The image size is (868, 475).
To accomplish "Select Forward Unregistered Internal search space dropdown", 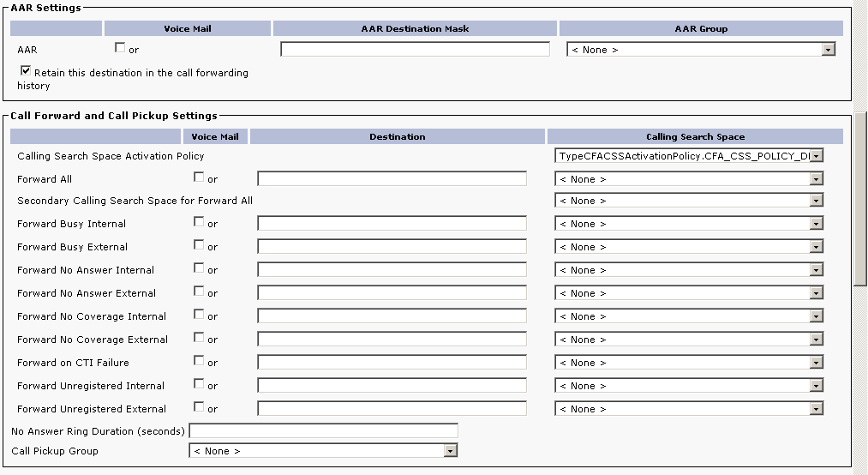I will pos(689,386).
